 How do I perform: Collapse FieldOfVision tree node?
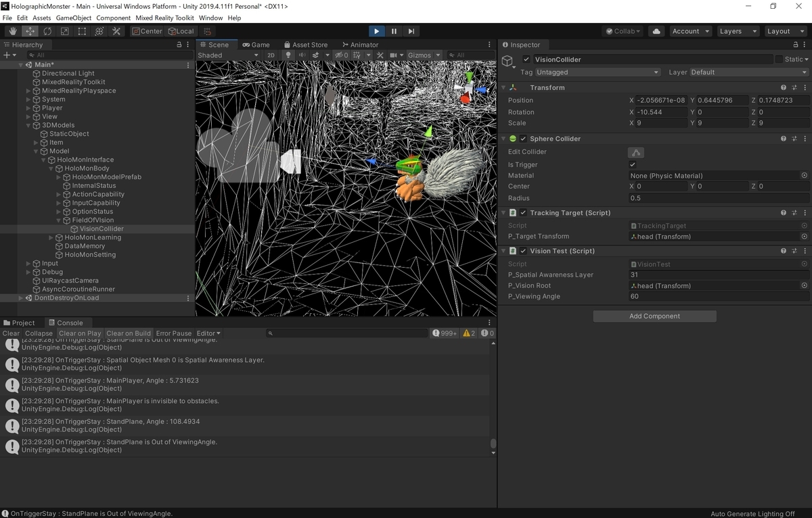(x=59, y=220)
